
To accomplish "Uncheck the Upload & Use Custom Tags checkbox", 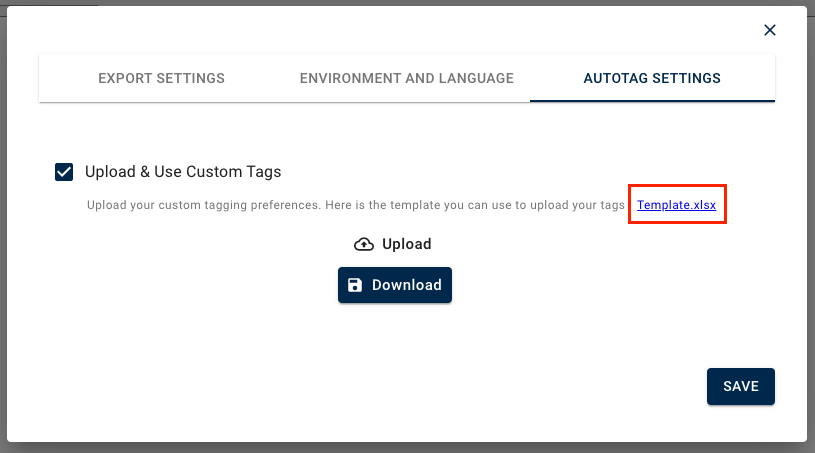I will click(x=64, y=172).
